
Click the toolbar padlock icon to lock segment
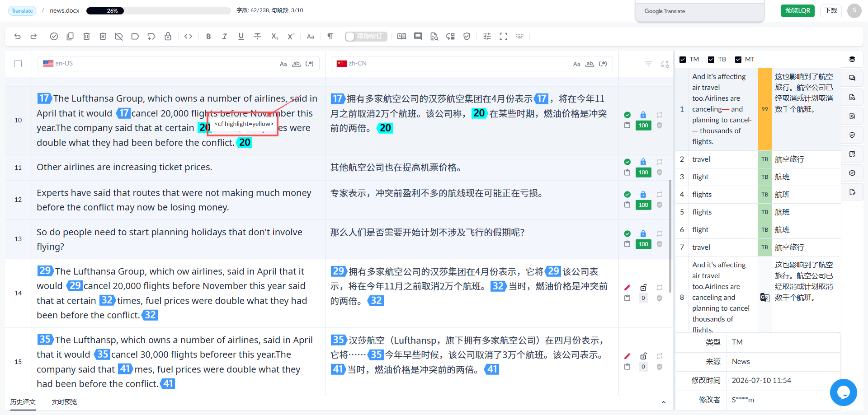pos(168,37)
